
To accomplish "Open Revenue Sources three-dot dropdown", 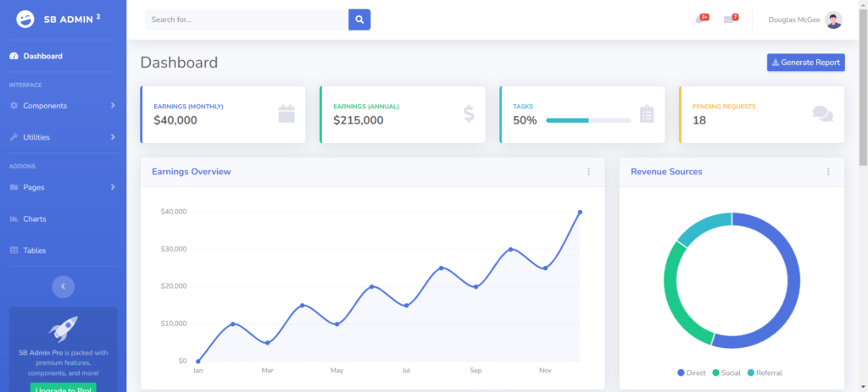I will (x=828, y=172).
